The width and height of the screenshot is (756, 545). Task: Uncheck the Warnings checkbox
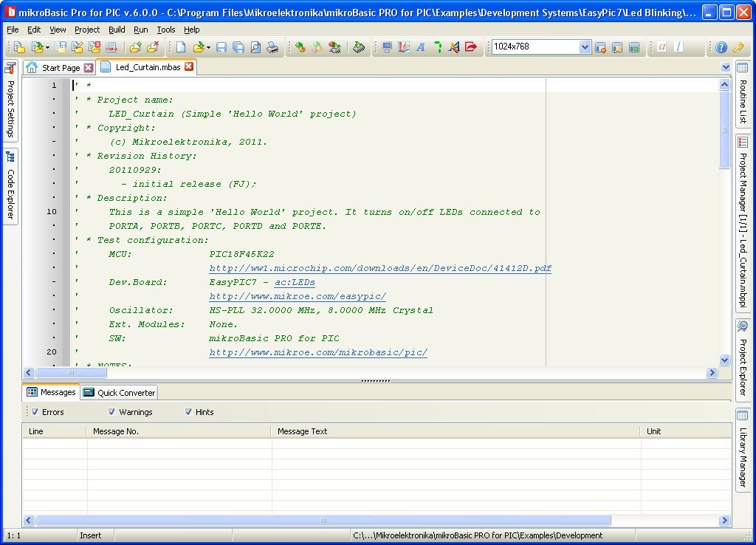click(x=112, y=412)
